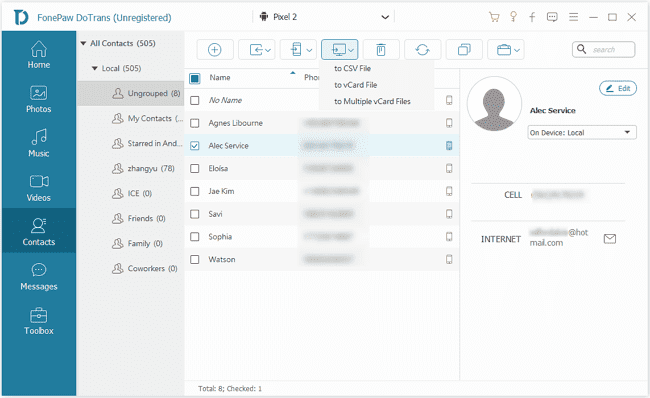
Task: Click the search input field
Action: 604,50
